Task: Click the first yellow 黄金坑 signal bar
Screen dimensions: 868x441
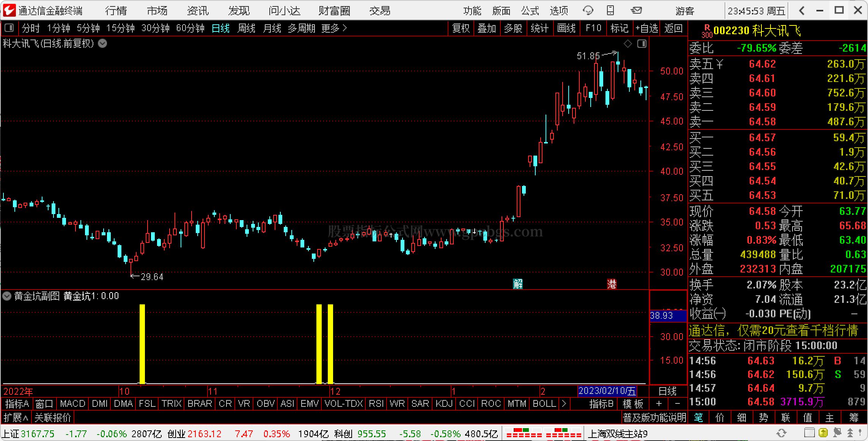Action: tap(142, 344)
